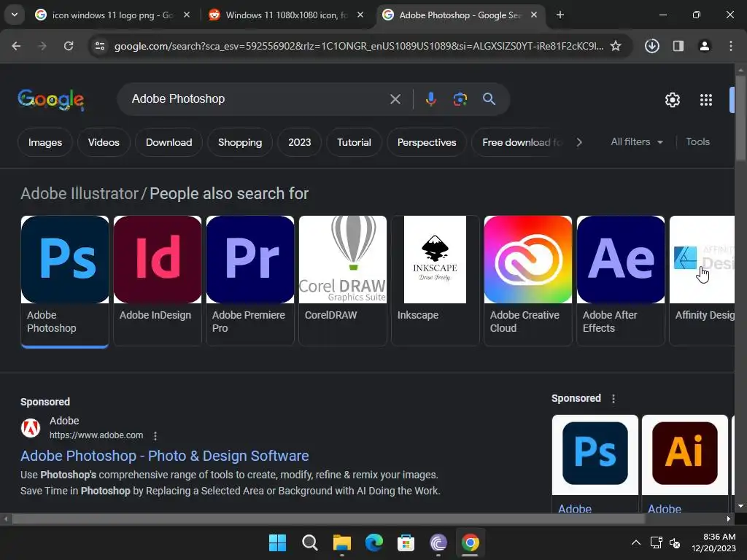747x560 pixels.
Task: Open taskbar Search
Action: 309,542
